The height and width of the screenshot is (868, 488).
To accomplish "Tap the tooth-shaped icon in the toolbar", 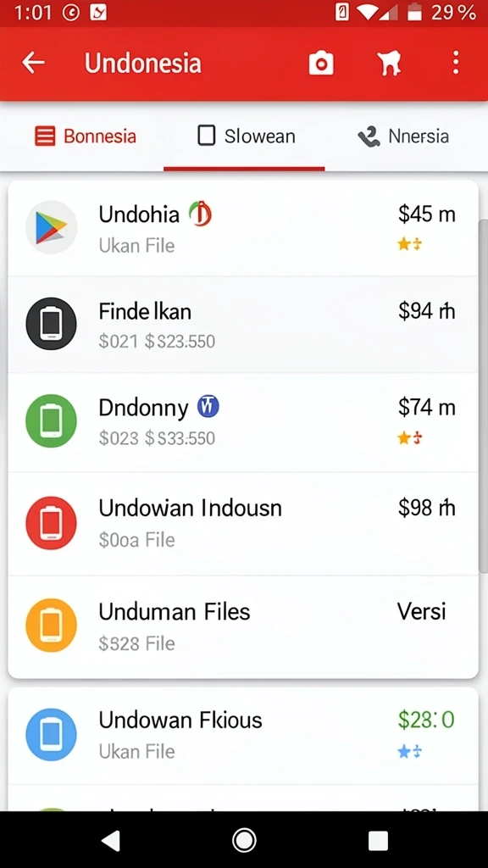I will click(390, 63).
